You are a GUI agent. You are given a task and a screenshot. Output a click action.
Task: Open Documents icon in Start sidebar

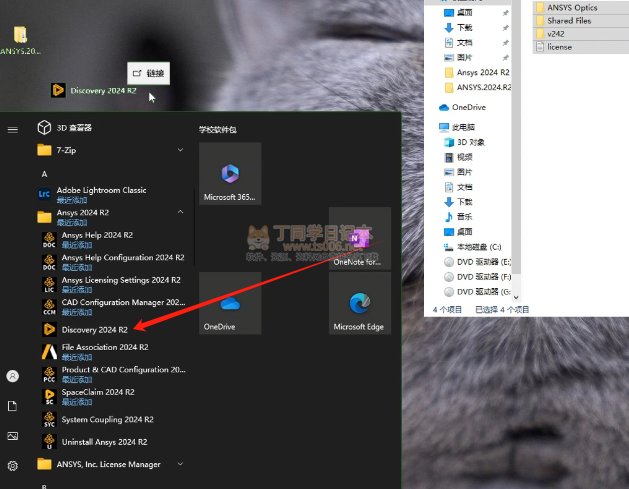coord(13,406)
